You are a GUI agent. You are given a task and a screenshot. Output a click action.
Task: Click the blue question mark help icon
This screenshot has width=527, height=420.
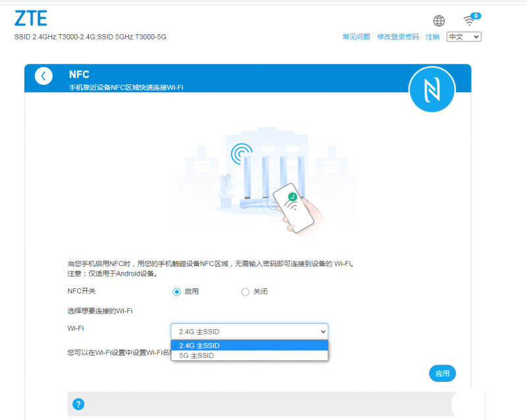(x=78, y=404)
